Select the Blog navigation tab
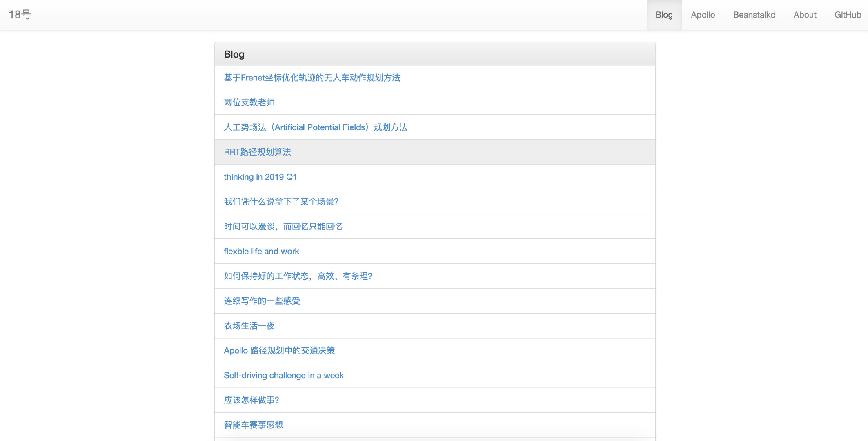Viewport: 868px width, 441px height. coord(664,15)
